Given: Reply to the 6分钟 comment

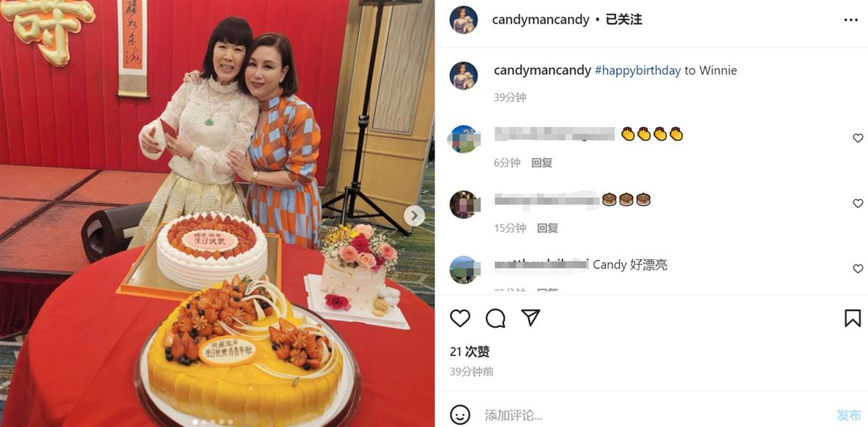Looking at the screenshot, I should 542,163.
